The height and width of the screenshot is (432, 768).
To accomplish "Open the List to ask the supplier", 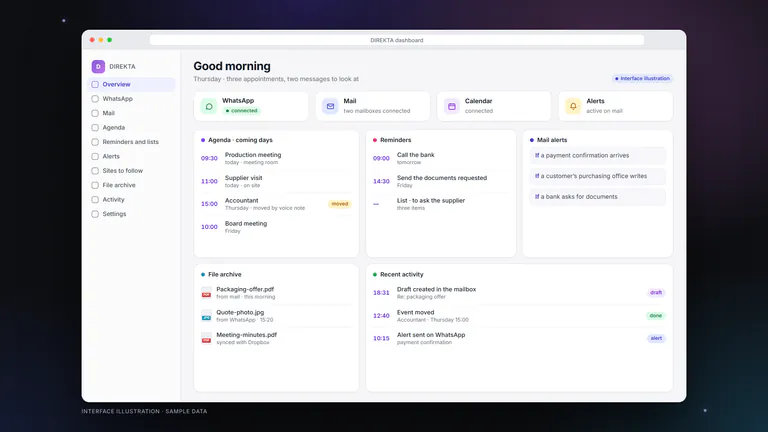I will [441, 204].
